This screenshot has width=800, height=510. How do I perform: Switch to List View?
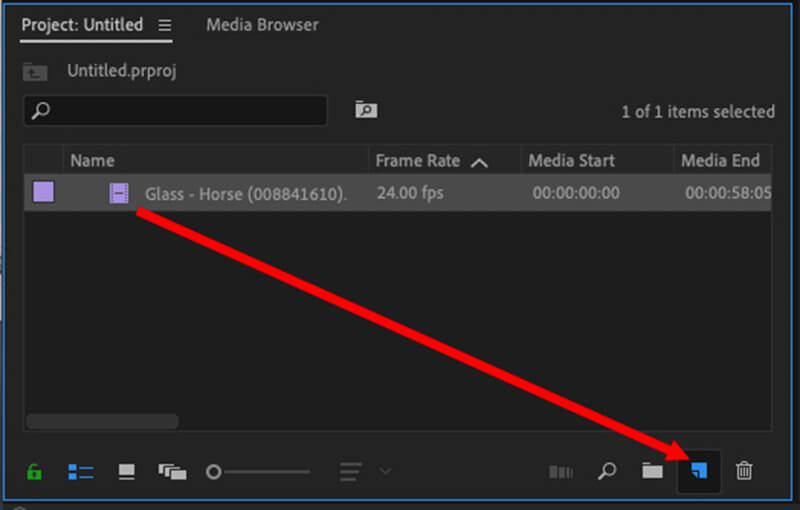pos(81,472)
